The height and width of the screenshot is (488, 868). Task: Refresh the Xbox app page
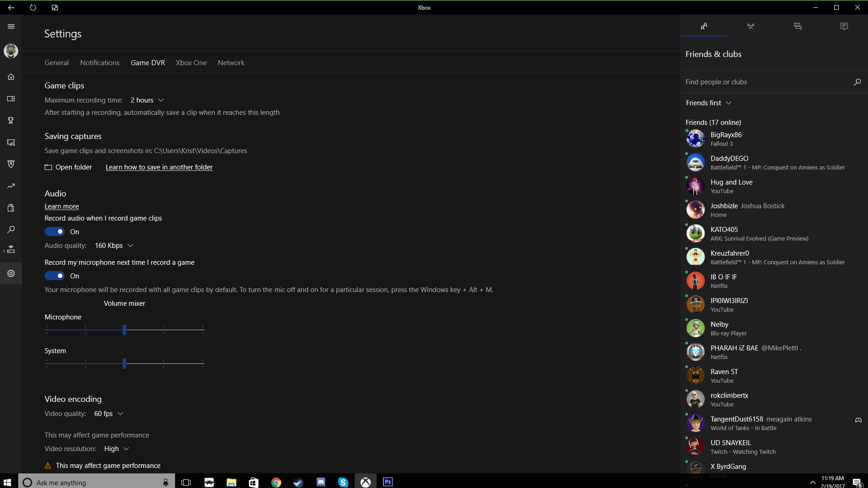33,7
